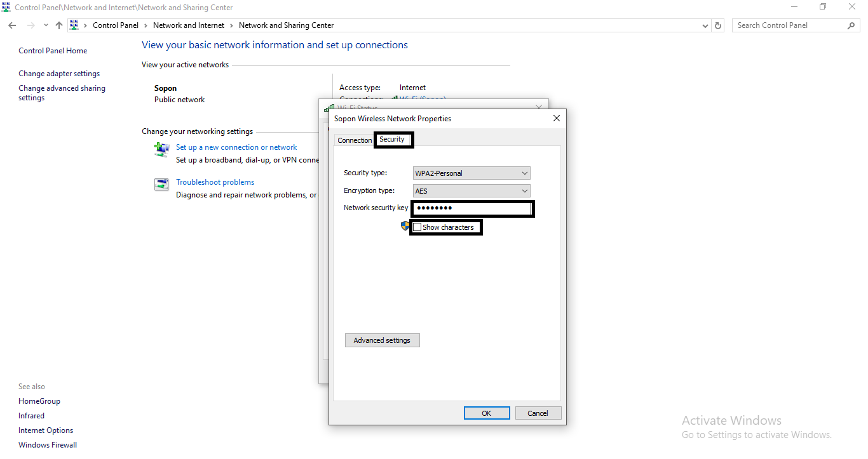Refresh the Network and Sharing Center page
This screenshot has width=868, height=459.
click(x=718, y=26)
